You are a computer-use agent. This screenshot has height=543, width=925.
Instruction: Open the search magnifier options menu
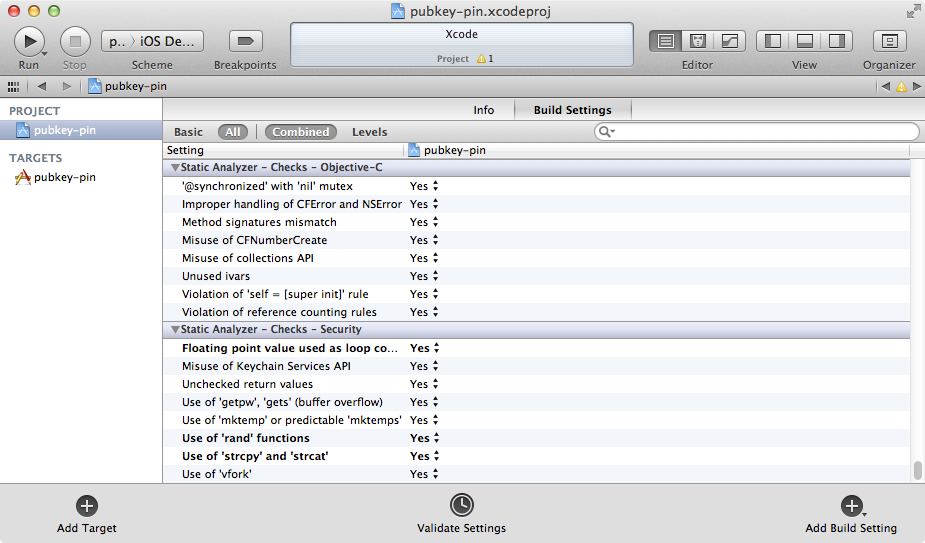tap(606, 132)
